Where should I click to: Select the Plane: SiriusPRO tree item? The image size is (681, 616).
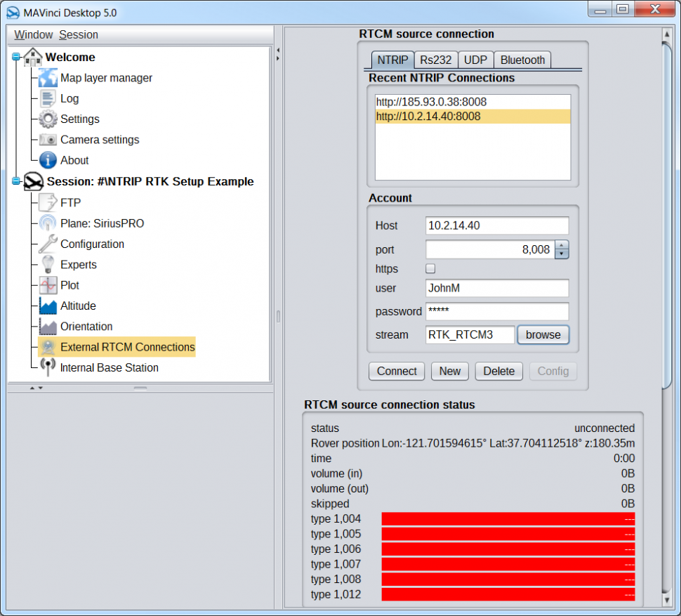(x=102, y=223)
